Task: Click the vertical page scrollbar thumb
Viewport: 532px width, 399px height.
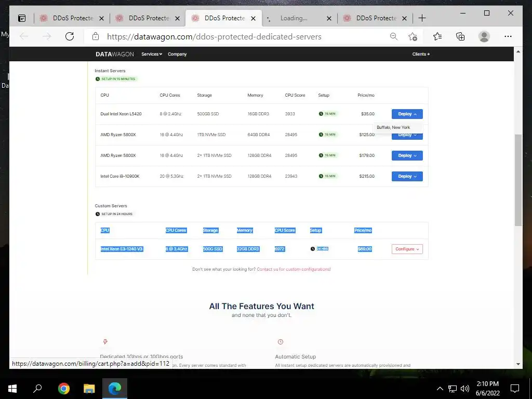Action: coord(518,180)
